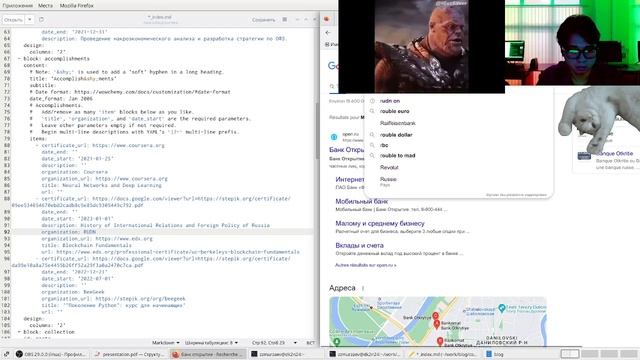Click 'Autres résultats sur open.ru' link
The image size is (640, 360).
tap(366, 265)
